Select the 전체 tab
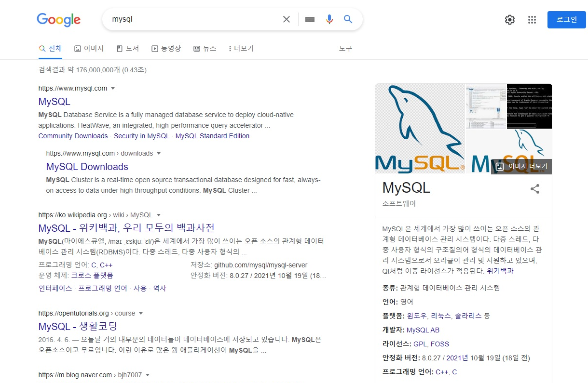The image size is (588, 383). (x=51, y=49)
